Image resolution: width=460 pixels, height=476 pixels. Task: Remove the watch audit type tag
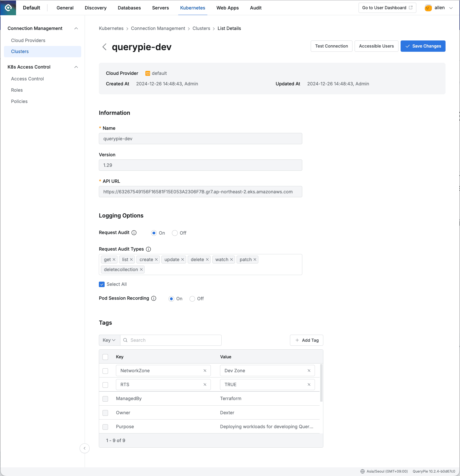coord(232,259)
